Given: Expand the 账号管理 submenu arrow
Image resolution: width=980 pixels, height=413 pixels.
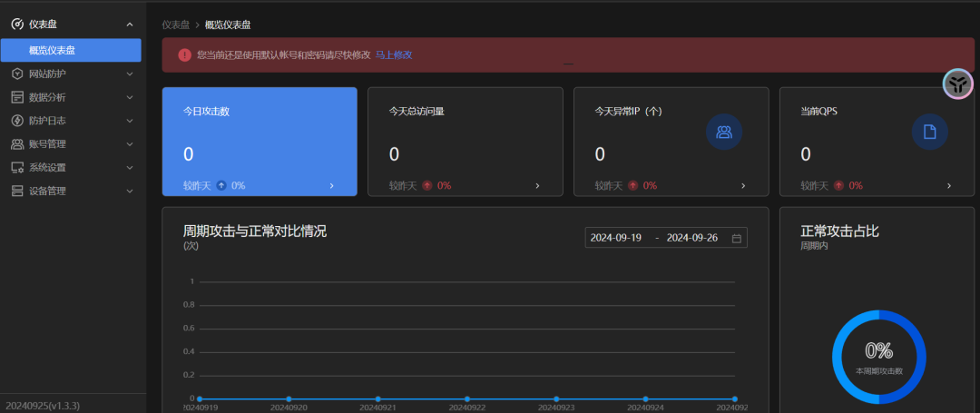Looking at the screenshot, I should [130, 144].
